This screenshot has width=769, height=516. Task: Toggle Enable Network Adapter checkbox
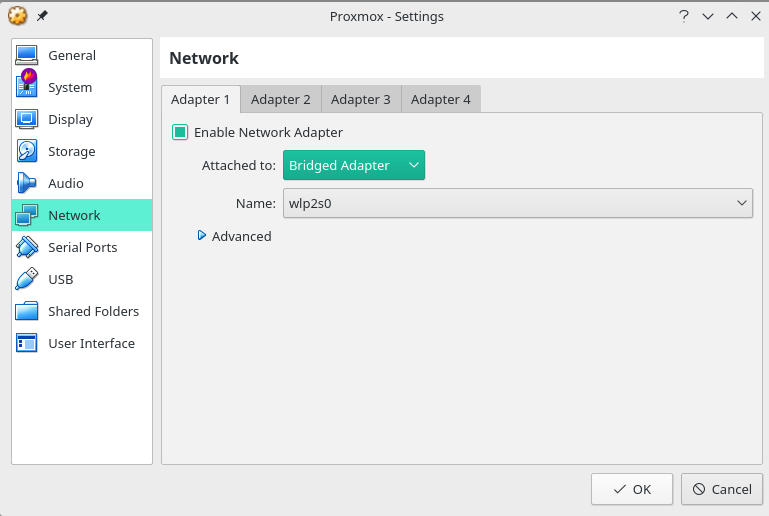click(x=180, y=132)
